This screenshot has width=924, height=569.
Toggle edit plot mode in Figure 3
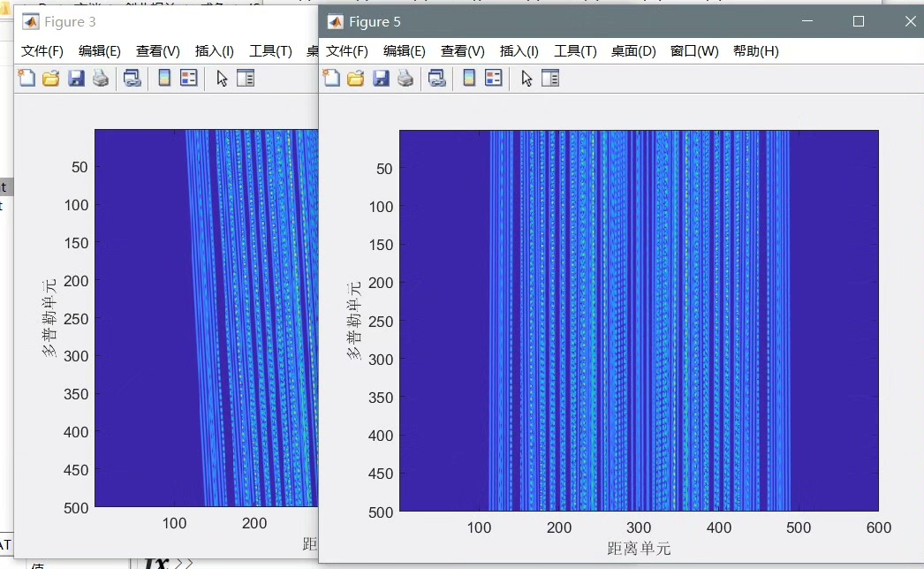click(x=223, y=78)
